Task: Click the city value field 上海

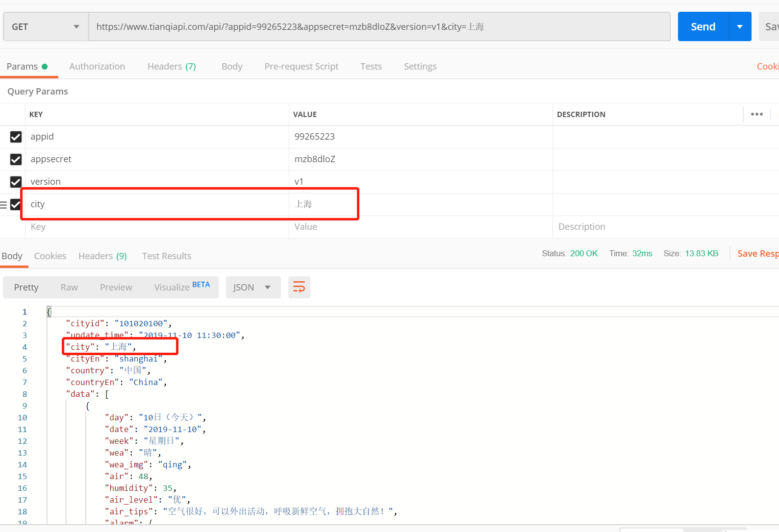Action: [421, 204]
